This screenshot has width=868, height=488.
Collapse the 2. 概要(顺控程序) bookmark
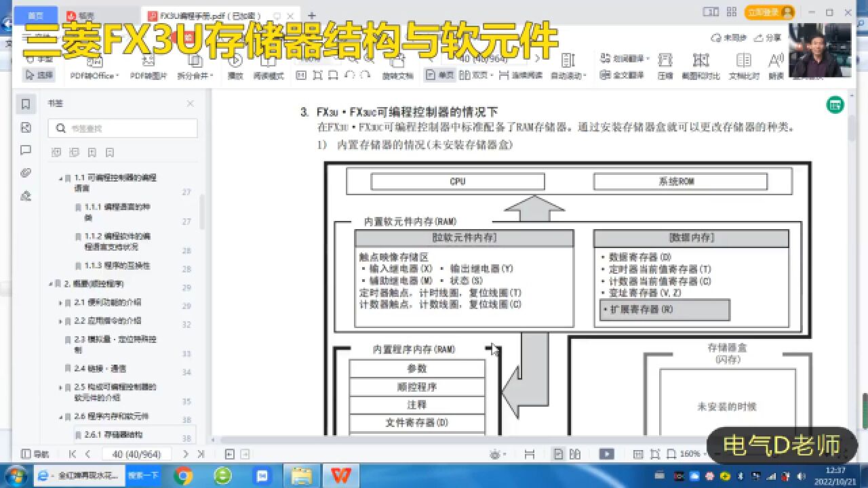tap(50, 284)
